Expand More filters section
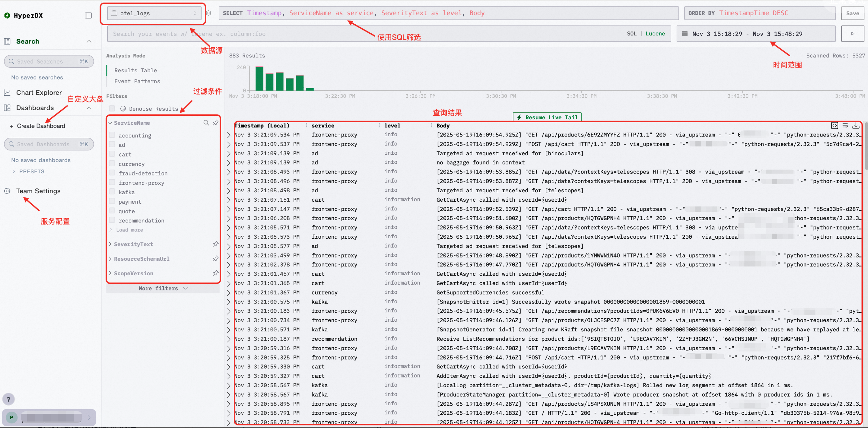This screenshot has height=428, width=868. [163, 288]
